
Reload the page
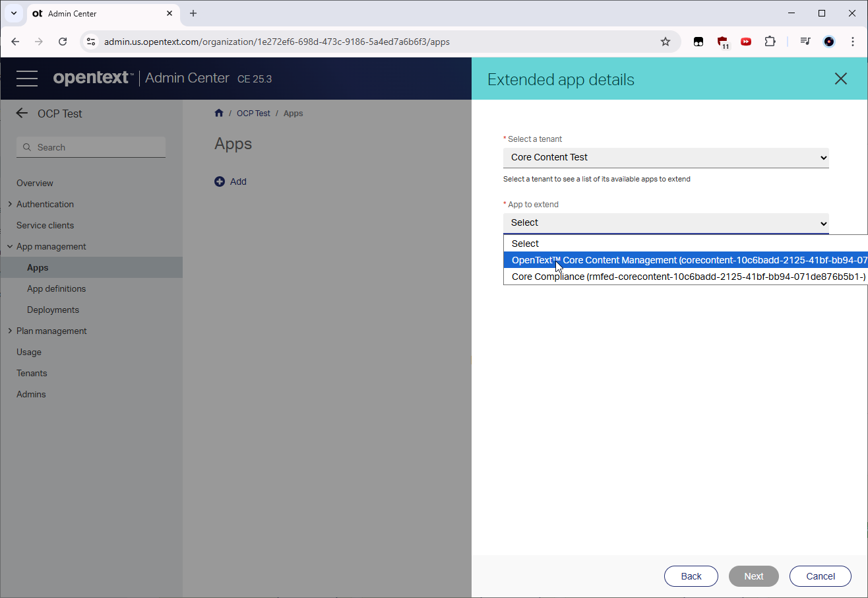point(63,42)
